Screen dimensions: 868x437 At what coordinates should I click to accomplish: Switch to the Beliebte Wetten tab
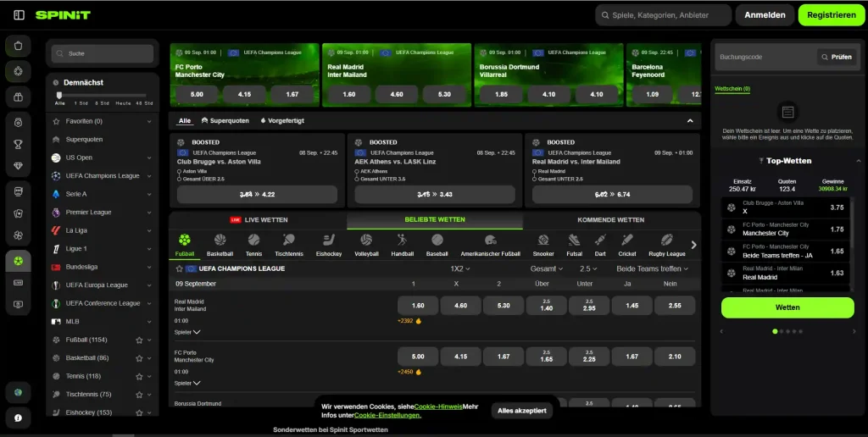(435, 219)
